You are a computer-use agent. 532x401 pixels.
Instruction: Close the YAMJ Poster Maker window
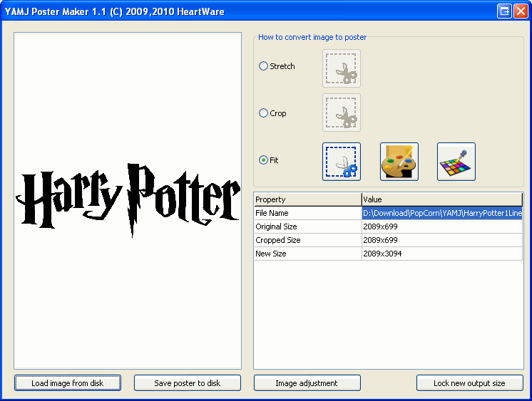(521, 11)
